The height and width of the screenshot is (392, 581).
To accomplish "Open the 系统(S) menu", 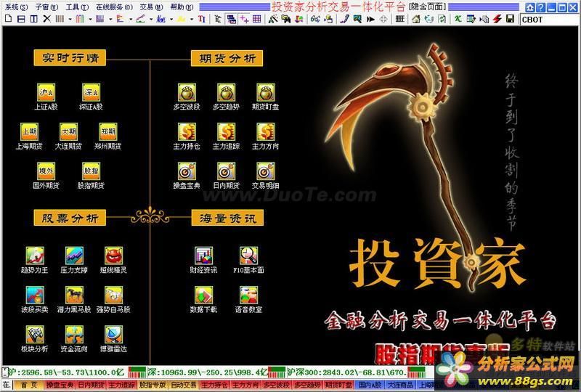I will (16, 7).
